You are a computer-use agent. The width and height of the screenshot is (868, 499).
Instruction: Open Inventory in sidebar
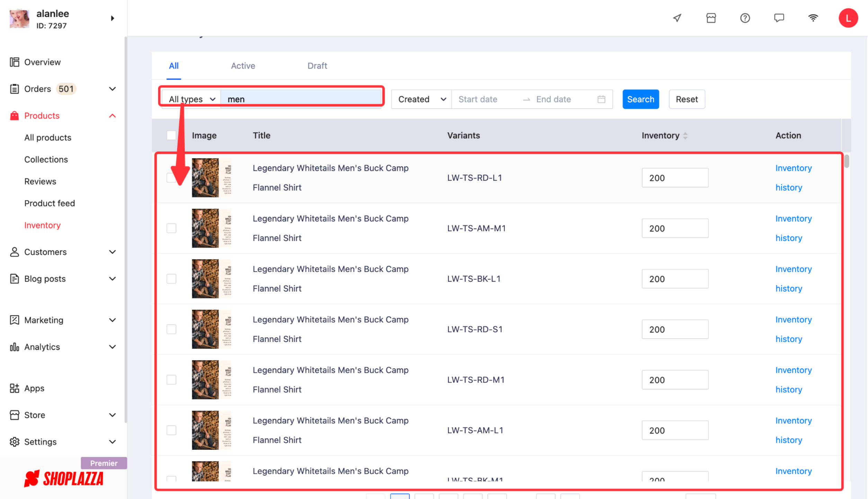pyautogui.click(x=42, y=225)
